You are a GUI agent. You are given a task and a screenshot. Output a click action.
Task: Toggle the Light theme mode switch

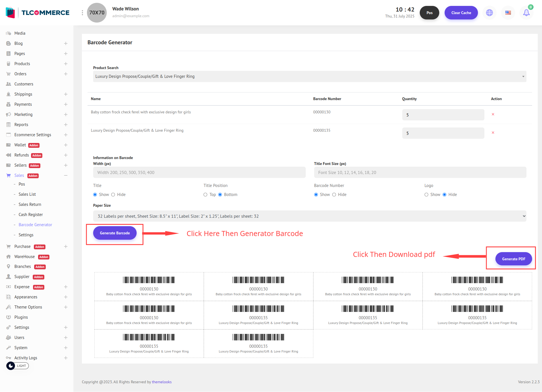[18, 366]
